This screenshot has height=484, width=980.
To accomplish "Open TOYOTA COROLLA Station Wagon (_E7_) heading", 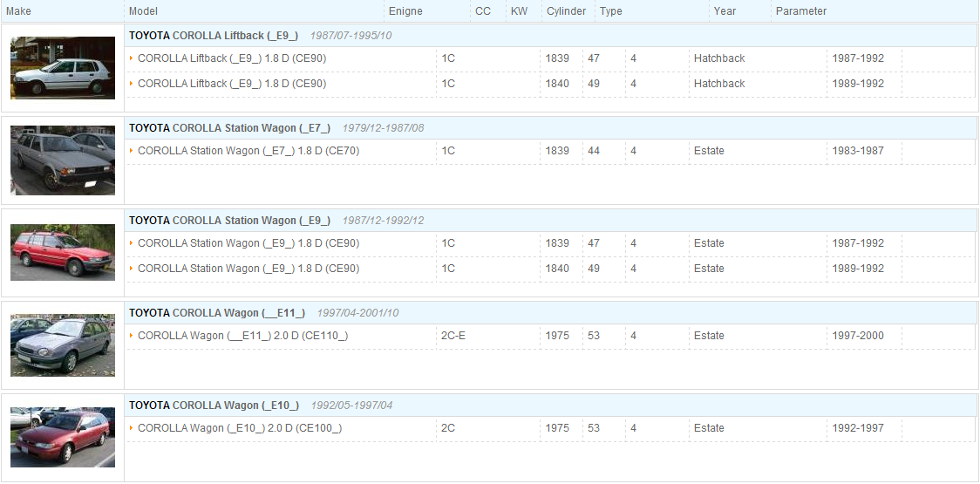I will pos(229,128).
